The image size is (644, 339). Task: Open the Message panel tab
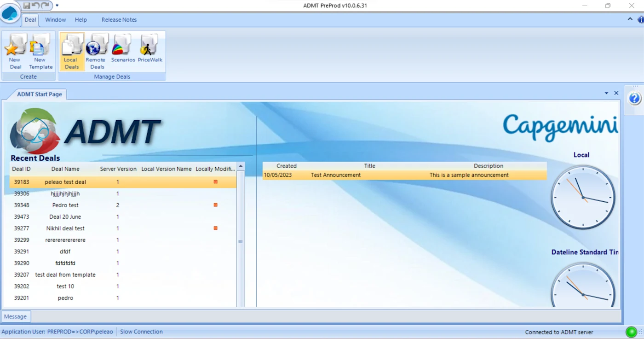pyautogui.click(x=16, y=316)
